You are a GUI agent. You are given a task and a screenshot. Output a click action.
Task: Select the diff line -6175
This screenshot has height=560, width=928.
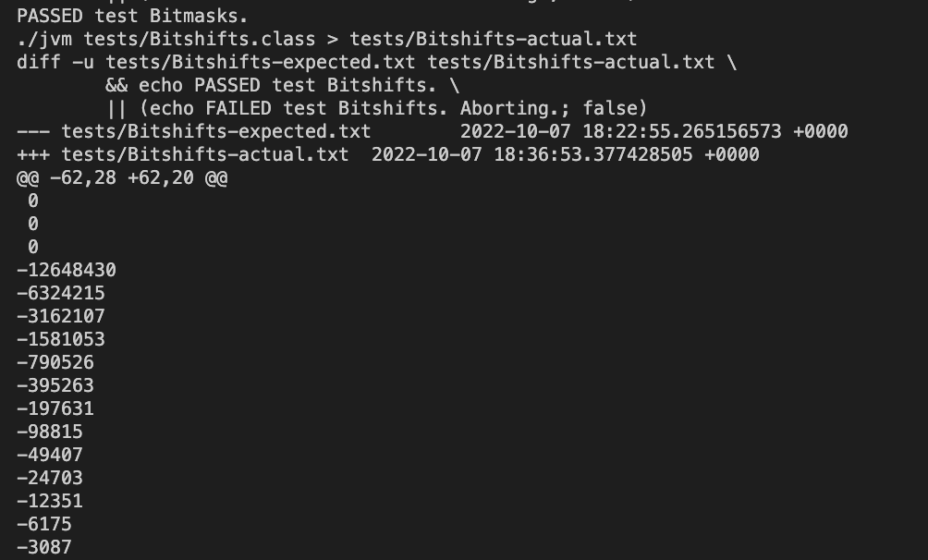point(44,524)
